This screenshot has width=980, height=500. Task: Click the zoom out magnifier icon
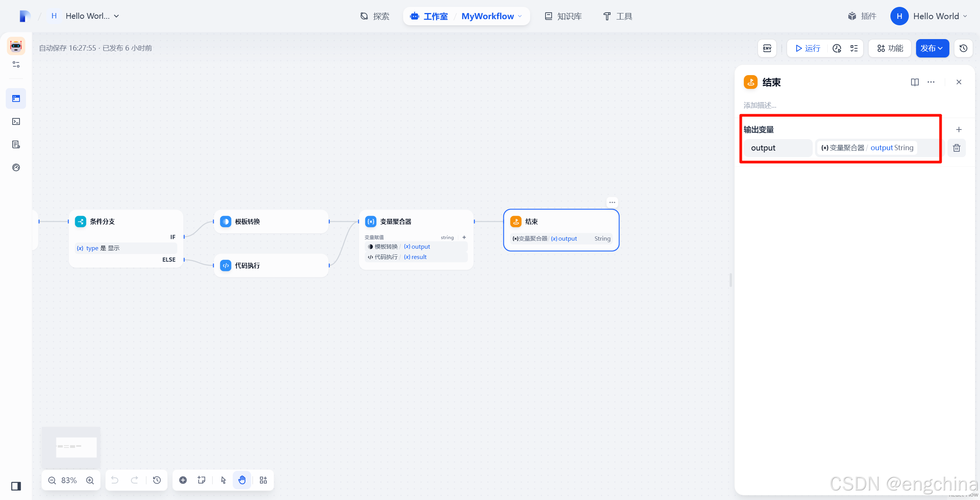pos(52,480)
